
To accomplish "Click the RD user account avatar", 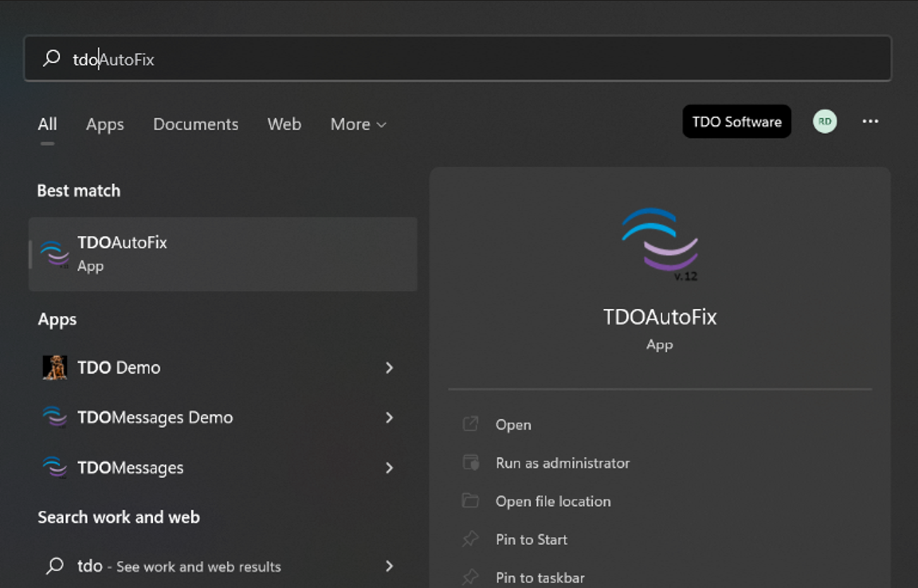I will 825,122.
